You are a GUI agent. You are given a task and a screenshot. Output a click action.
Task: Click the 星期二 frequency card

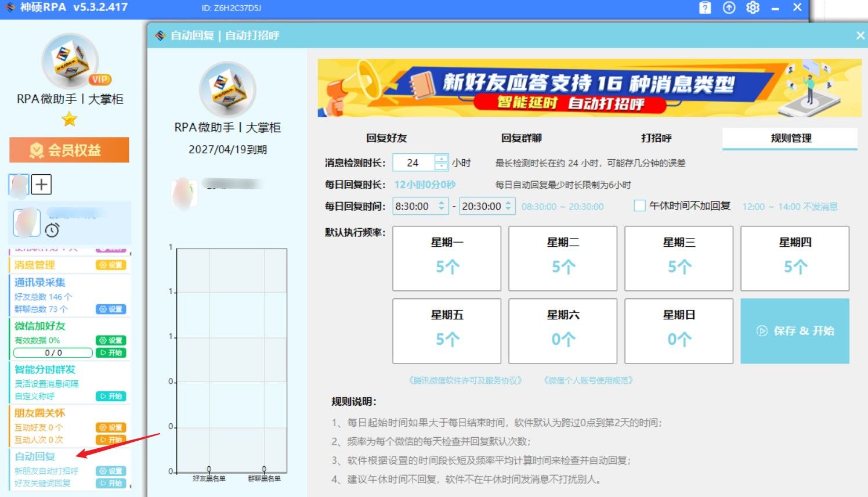[563, 258]
